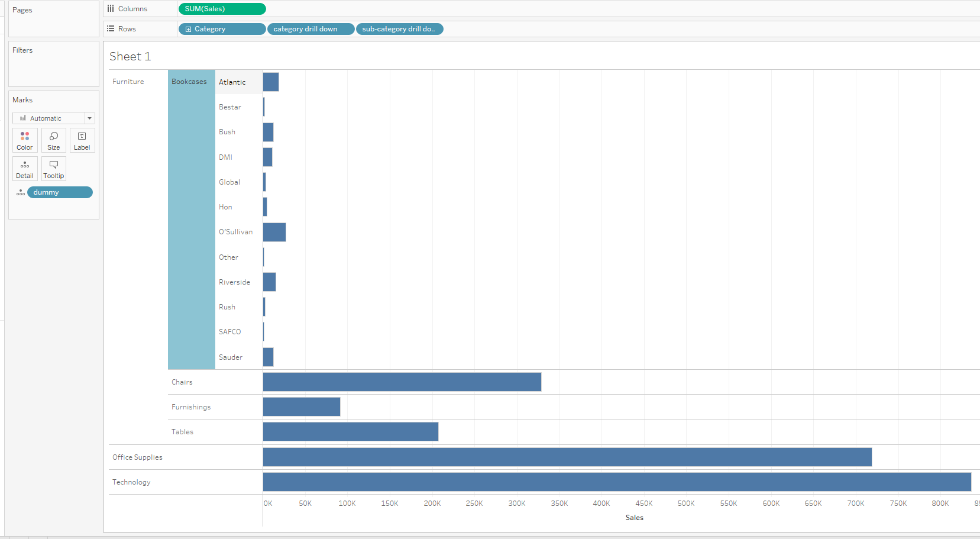980x539 pixels.
Task: Click the Columns shelf label
Action: pyautogui.click(x=132, y=9)
